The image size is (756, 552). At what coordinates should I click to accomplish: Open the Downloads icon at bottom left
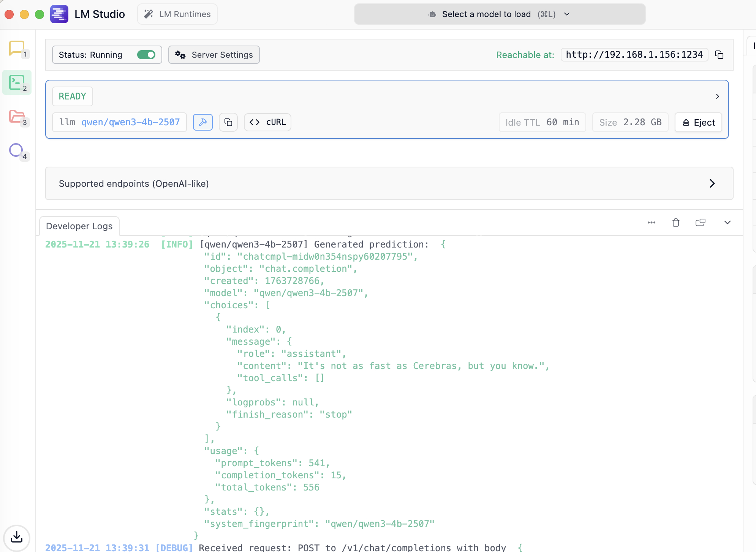tap(17, 537)
